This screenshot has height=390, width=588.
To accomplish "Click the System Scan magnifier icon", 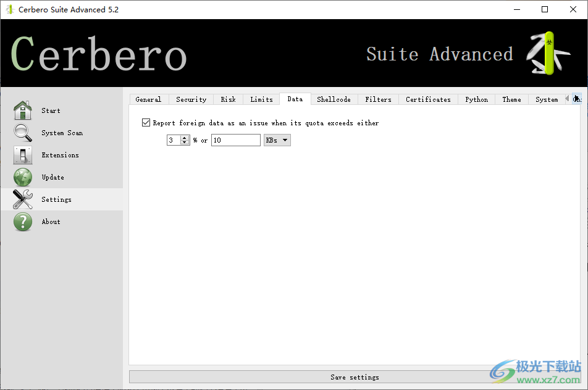I will 23,133.
